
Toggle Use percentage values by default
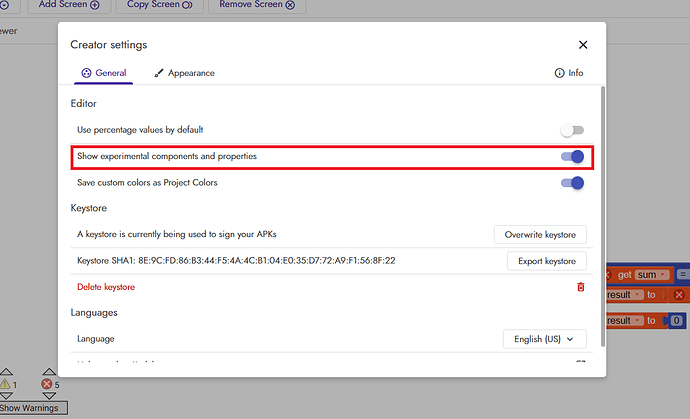[572, 130]
